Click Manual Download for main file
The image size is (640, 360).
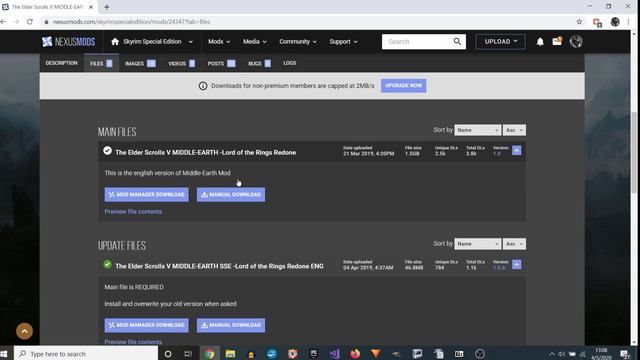231,195
